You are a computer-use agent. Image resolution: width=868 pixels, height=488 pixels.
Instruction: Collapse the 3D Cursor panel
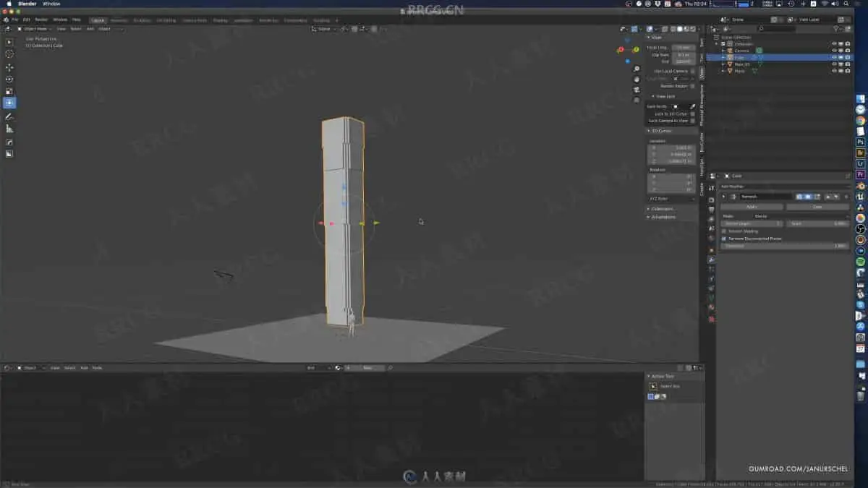tap(648, 131)
